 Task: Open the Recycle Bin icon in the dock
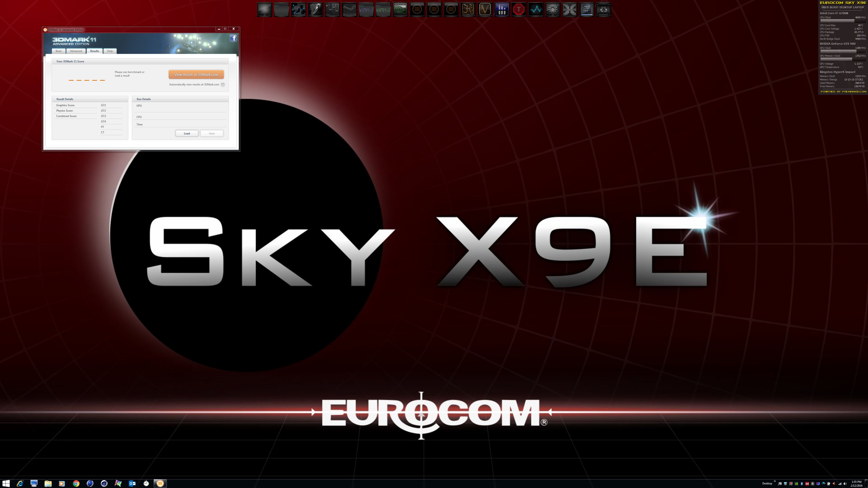(604, 9)
